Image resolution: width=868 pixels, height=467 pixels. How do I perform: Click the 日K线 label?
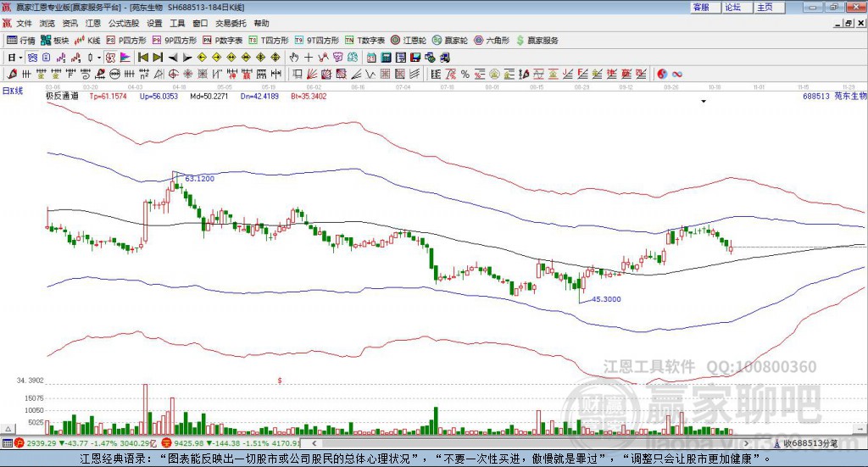point(13,91)
